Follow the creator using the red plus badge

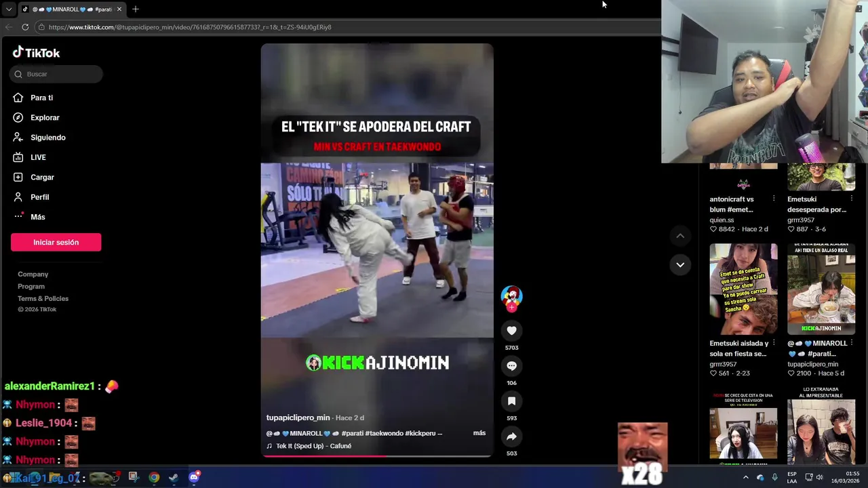511,308
